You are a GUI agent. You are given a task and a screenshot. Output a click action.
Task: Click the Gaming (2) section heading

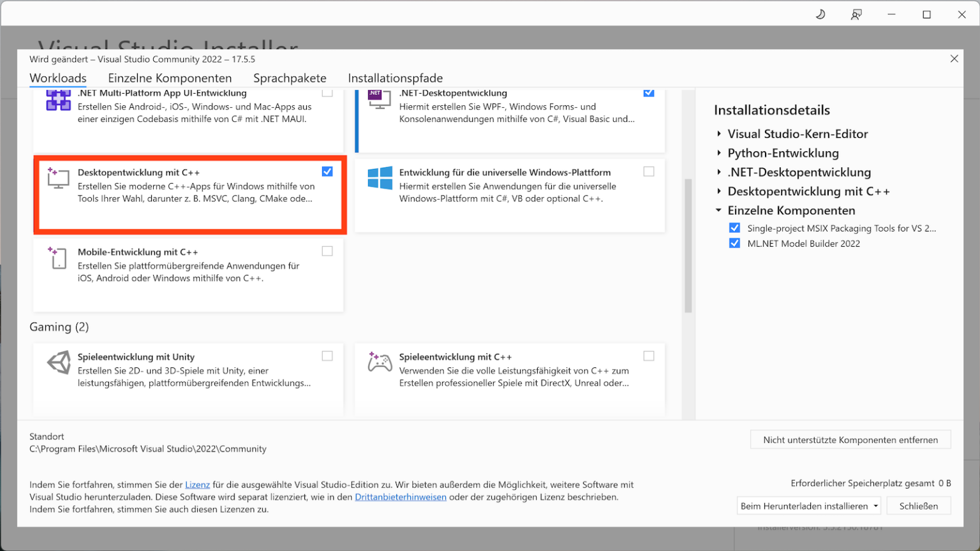(59, 327)
